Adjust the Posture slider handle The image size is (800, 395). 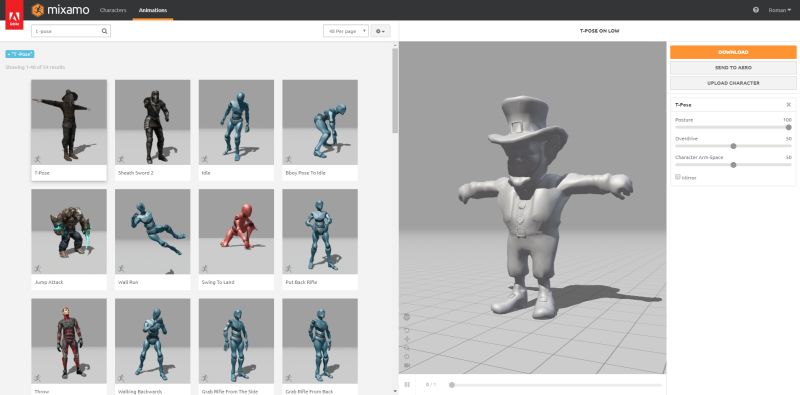pyautogui.click(x=788, y=127)
